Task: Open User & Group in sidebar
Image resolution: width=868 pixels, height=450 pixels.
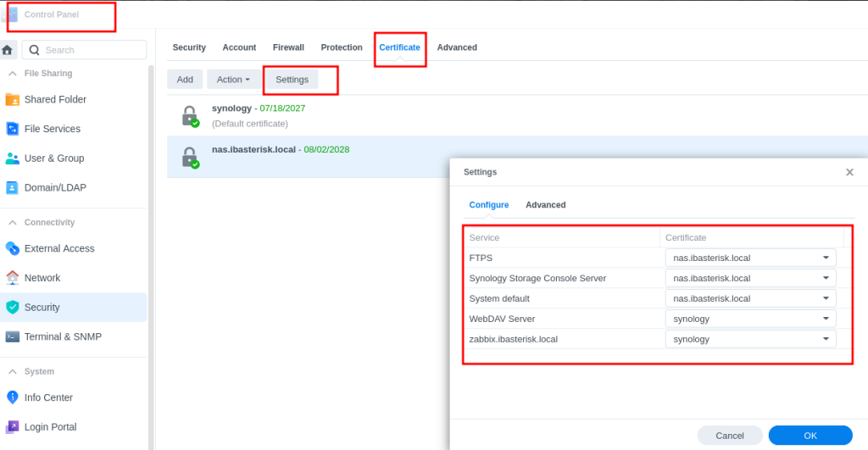Action: coord(74,158)
